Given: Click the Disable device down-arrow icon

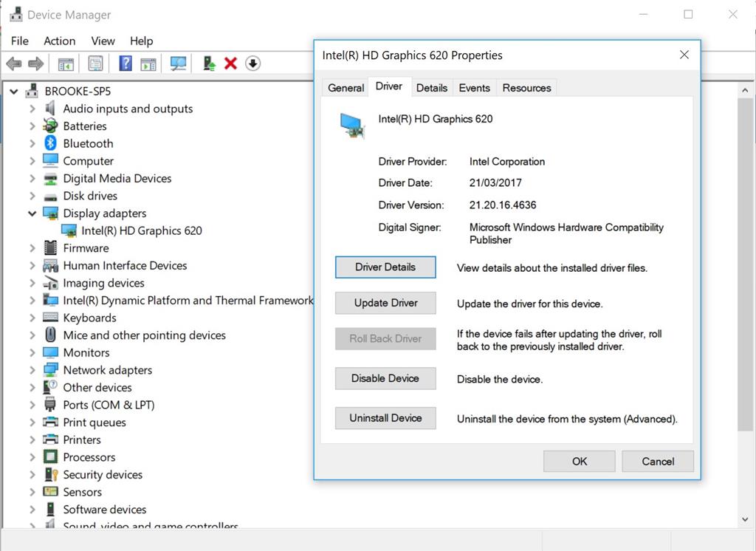Looking at the screenshot, I should point(252,64).
